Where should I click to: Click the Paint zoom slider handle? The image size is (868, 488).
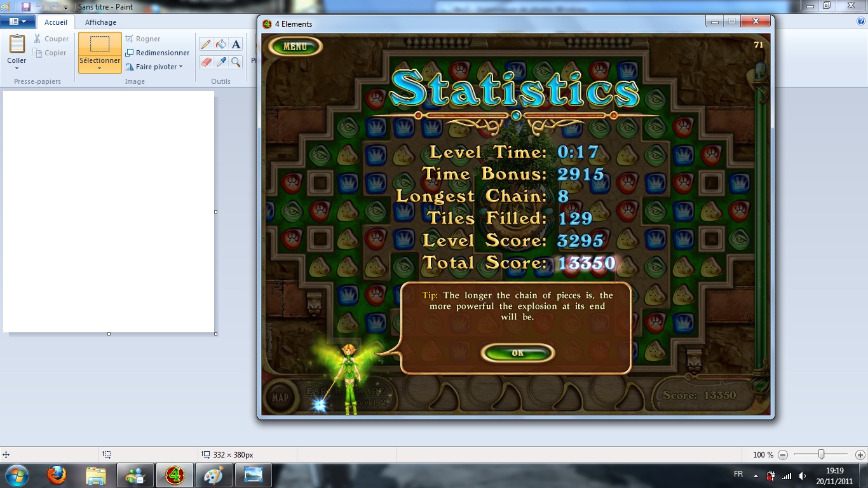[x=822, y=454]
